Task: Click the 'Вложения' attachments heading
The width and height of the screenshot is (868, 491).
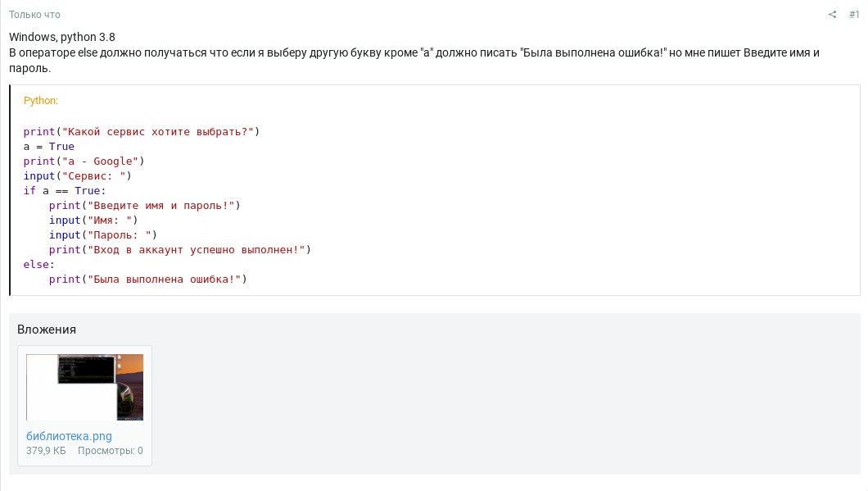Action: point(47,330)
